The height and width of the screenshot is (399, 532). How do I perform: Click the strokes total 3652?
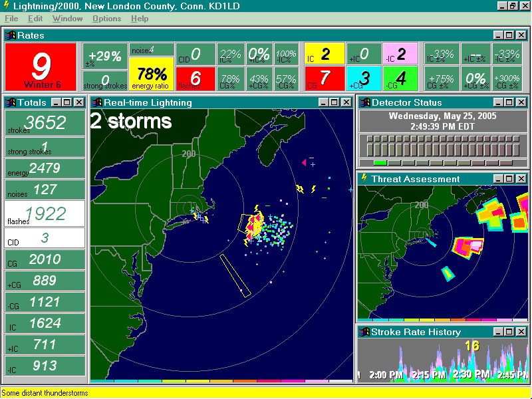[45, 122]
